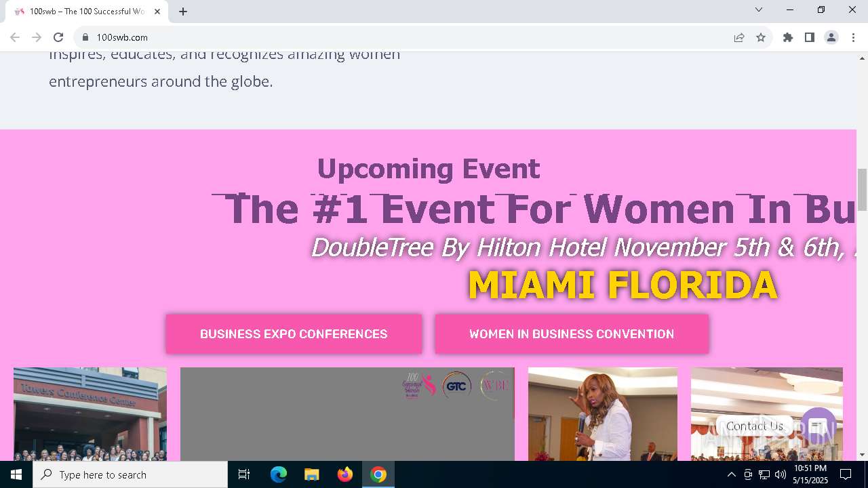
Task: Open the Extensions puzzle icon
Action: pyautogui.click(x=788, y=37)
